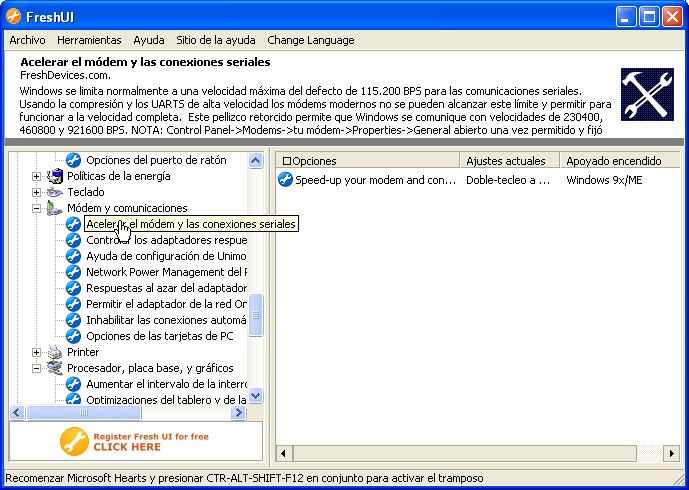Image resolution: width=689 pixels, height=490 pixels.
Task: Collapse Módem y comunicaciones node
Action: 36,209
